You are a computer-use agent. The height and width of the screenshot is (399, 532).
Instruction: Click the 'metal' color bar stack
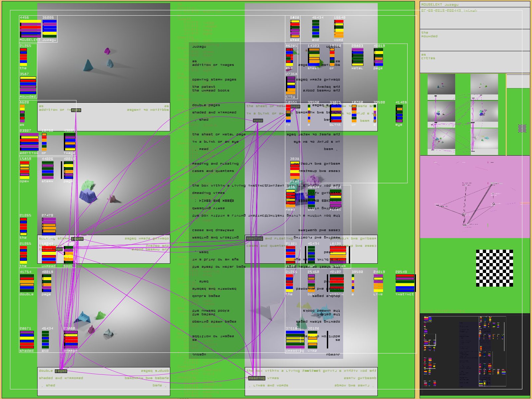[357, 57]
